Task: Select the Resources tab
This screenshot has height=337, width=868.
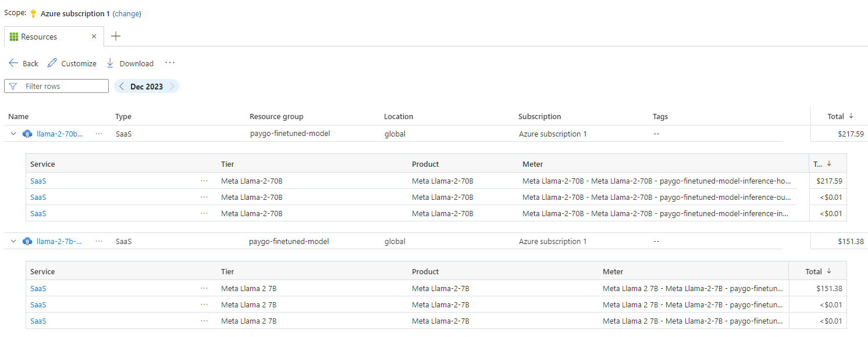Action: 39,37
